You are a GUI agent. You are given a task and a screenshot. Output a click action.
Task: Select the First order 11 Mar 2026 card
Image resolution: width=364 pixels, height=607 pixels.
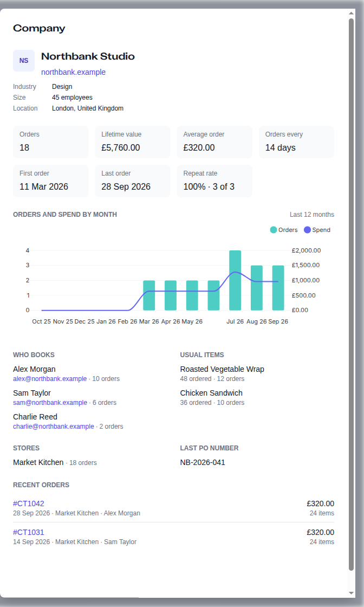(x=51, y=181)
